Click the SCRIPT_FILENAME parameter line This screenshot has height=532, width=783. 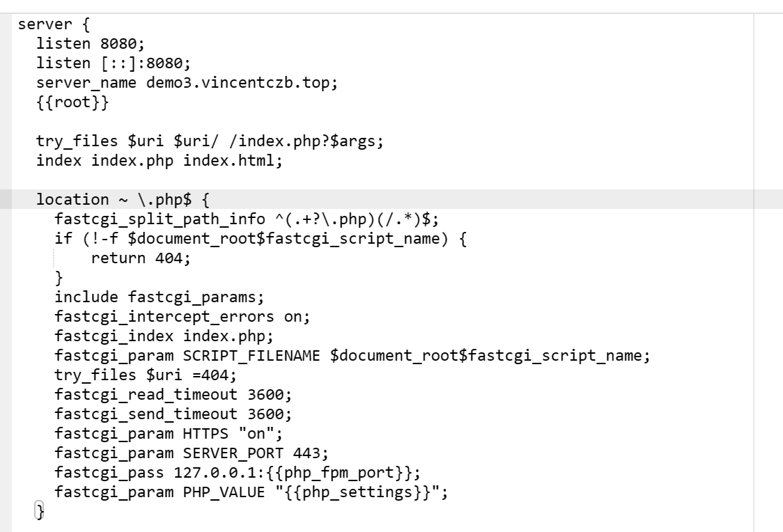pos(352,355)
